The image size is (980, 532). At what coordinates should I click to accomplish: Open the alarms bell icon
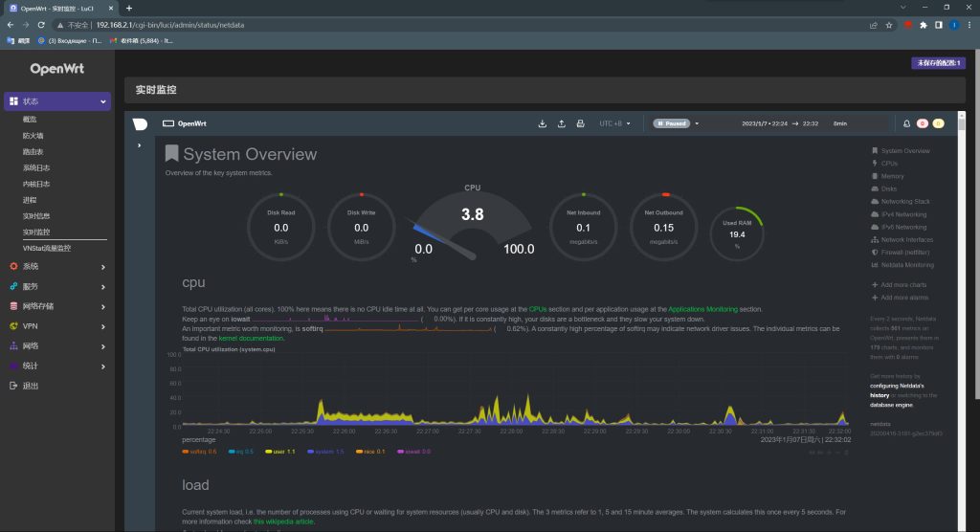[906, 123]
